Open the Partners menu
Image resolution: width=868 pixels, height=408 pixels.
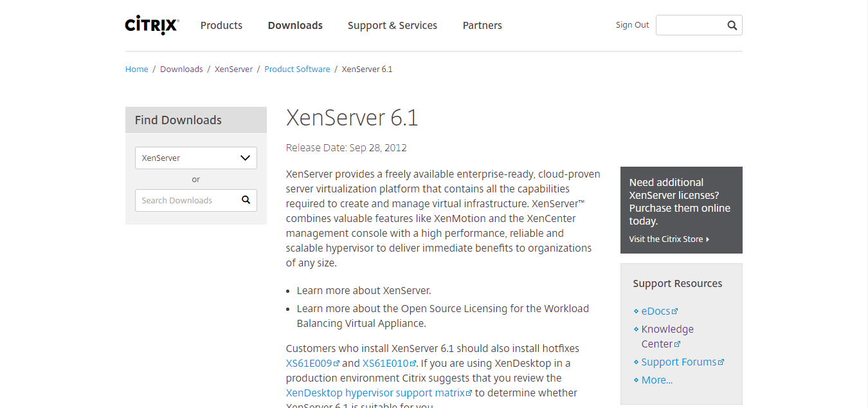482,26
